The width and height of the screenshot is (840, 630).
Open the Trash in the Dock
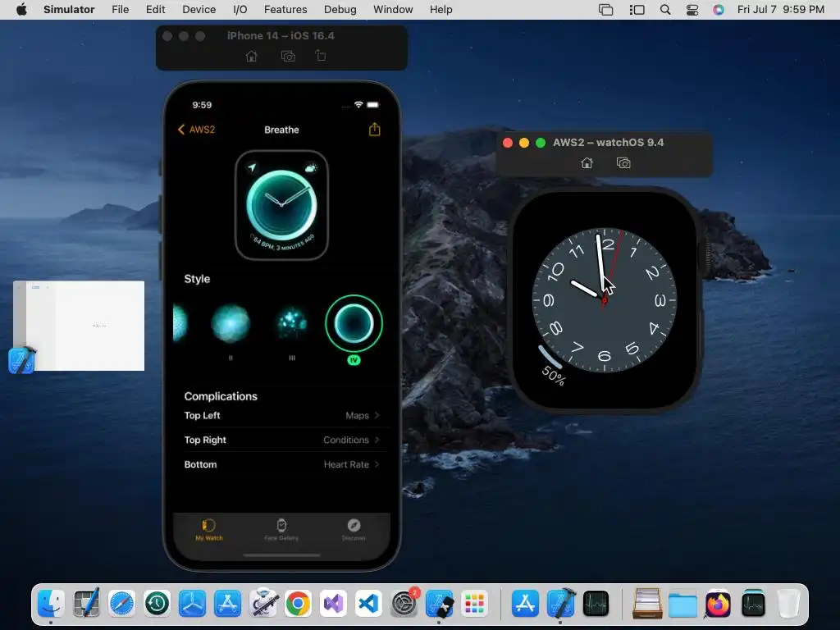788,605
